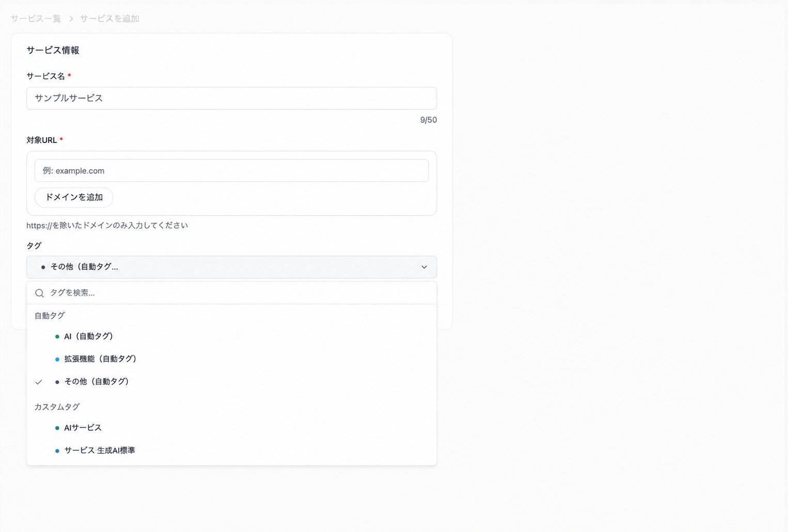Click the dot icon beside サービス 生成AI標準

point(57,450)
